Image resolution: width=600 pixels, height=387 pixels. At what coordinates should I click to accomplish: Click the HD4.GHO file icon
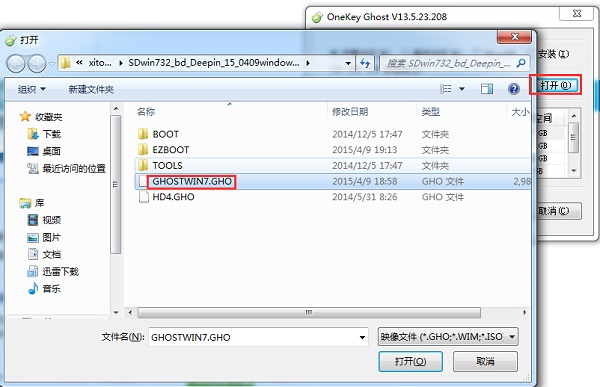pos(143,197)
